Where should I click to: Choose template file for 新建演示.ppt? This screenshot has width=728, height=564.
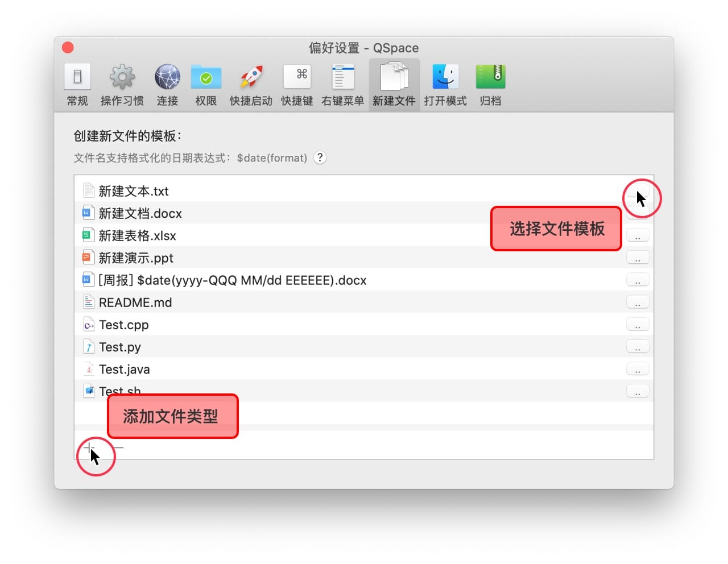[x=638, y=258]
